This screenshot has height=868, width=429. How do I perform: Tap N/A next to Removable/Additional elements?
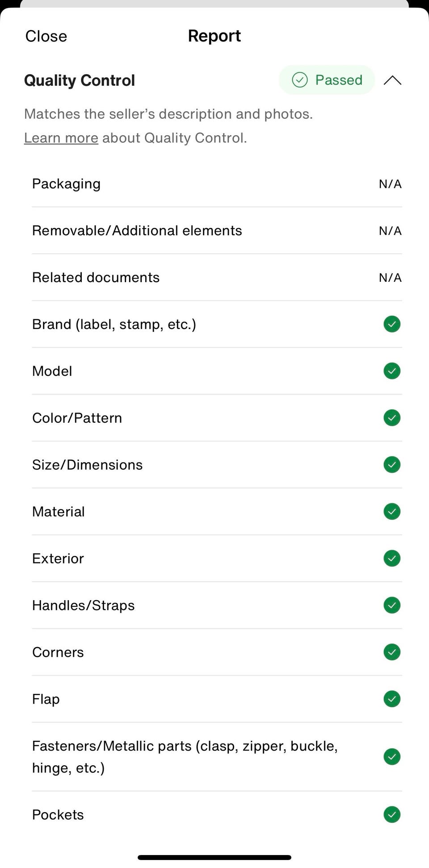[390, 231]
